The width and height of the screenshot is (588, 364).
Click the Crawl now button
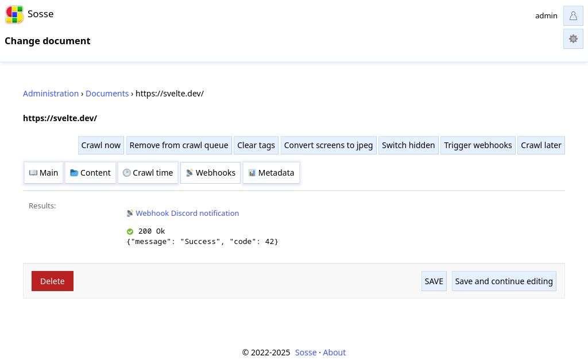101,145
